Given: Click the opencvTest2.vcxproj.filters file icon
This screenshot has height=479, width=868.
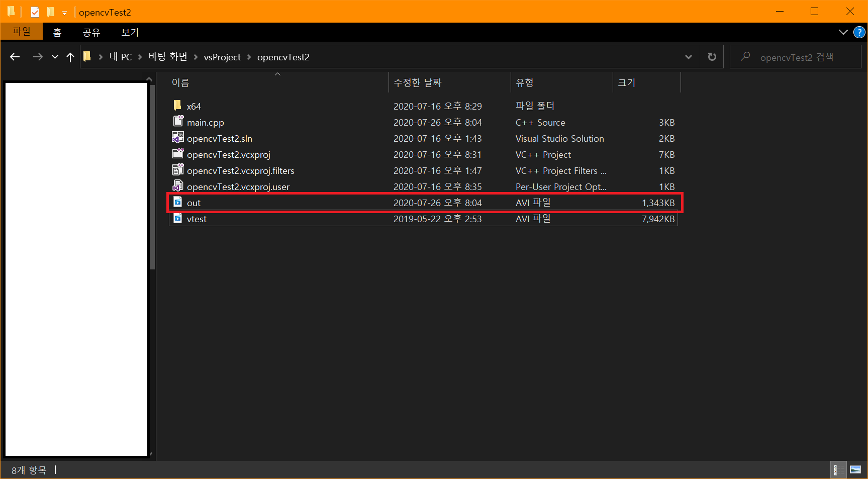Looking at the screenshot, I should [178, 169].
